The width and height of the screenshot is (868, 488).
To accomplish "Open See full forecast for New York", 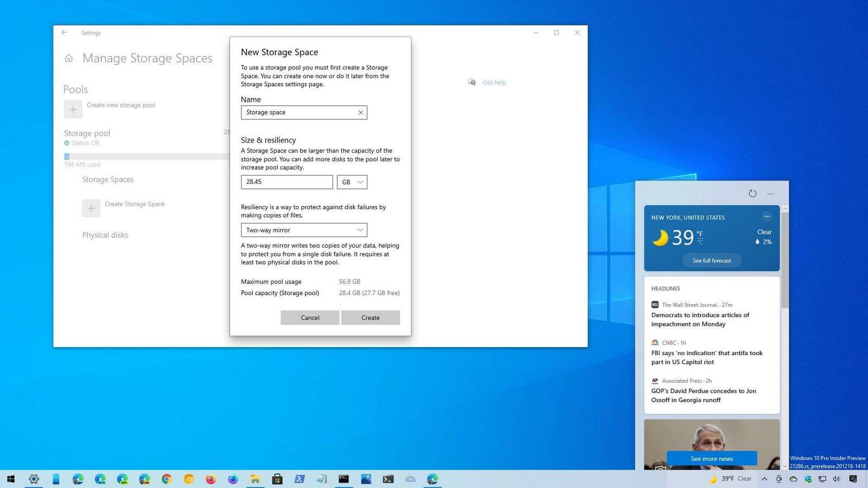I will click(x=712, y=260).
